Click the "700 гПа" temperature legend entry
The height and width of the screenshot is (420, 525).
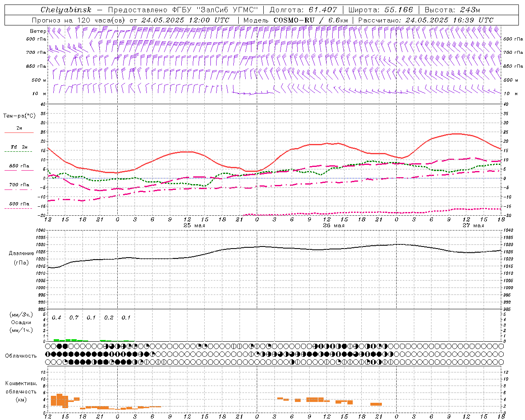[19, 185]
